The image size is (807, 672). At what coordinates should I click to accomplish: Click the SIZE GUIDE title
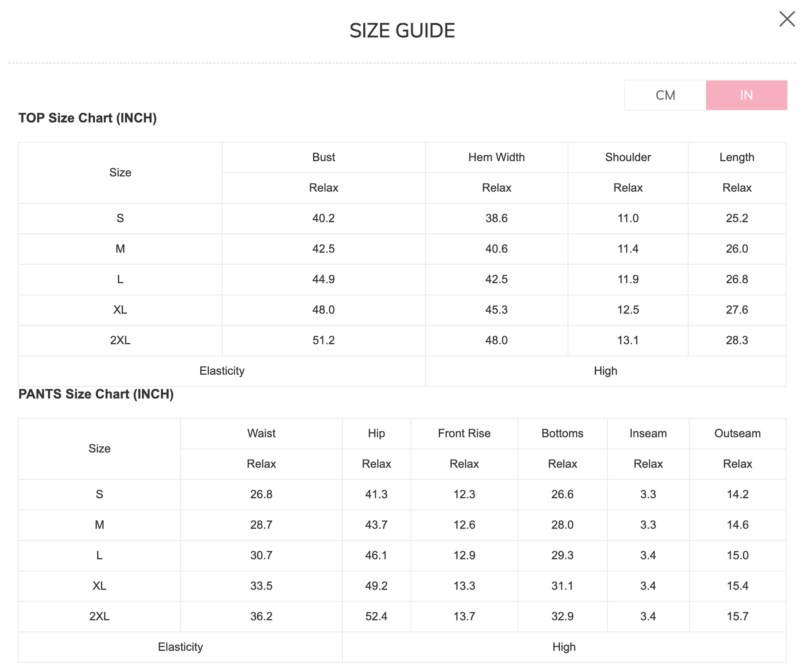402,31
